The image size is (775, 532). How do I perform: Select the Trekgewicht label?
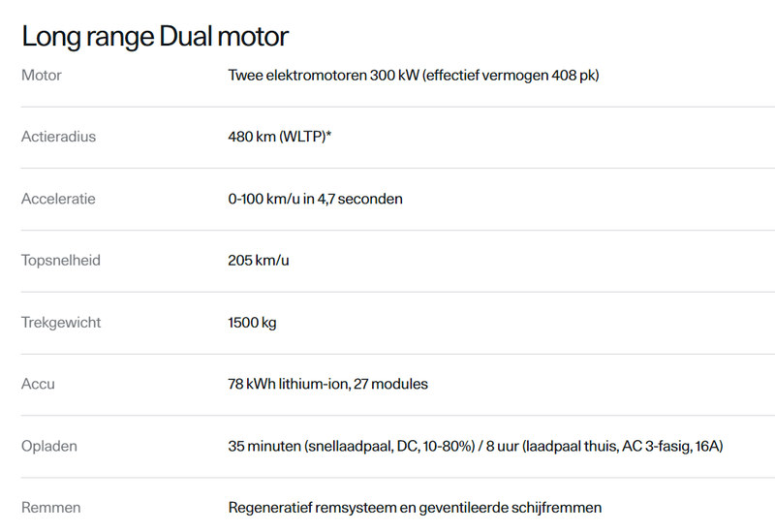pos(61,323)
